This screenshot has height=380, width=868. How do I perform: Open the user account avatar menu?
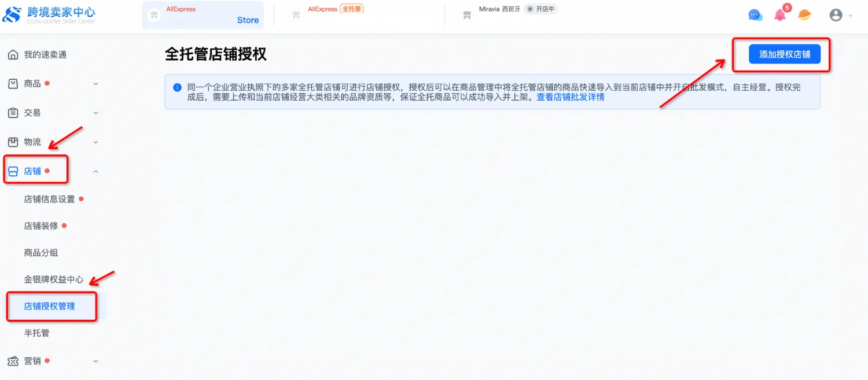click(x=836, y=16)
